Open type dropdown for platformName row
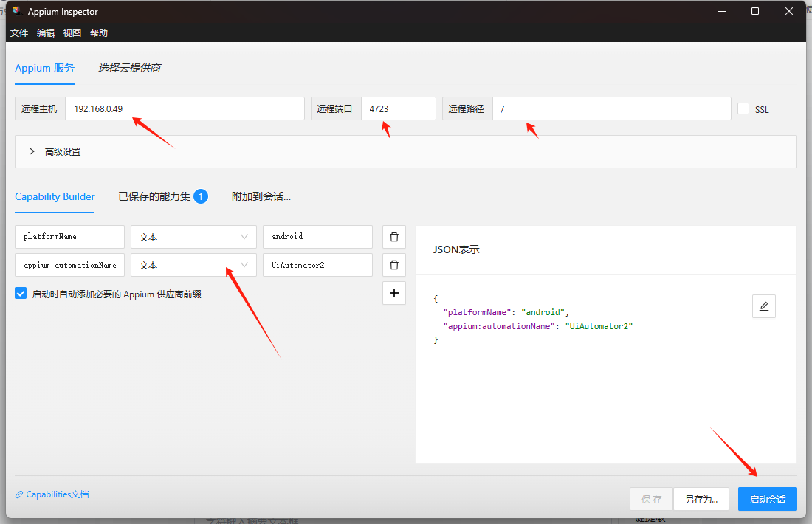 coord(193,237)
